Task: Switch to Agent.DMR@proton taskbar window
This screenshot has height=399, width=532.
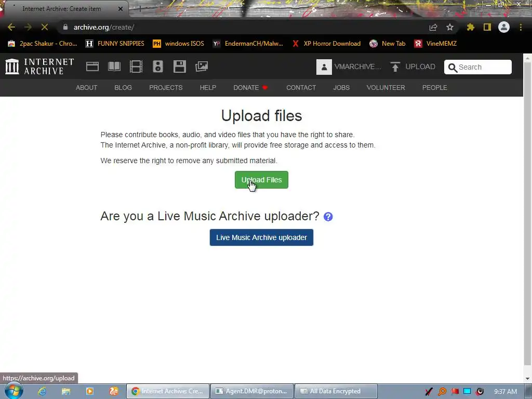Action: click(251, 391)
